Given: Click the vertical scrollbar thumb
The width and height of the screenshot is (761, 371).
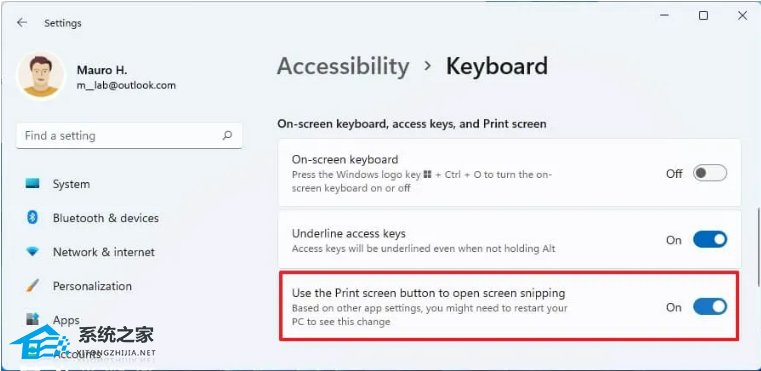Looking at the screenshot, I should click(x=758, y=247).
